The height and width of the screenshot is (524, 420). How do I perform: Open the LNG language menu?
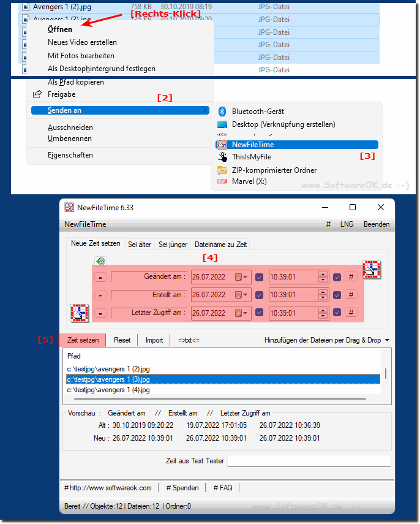pos(347,224)
